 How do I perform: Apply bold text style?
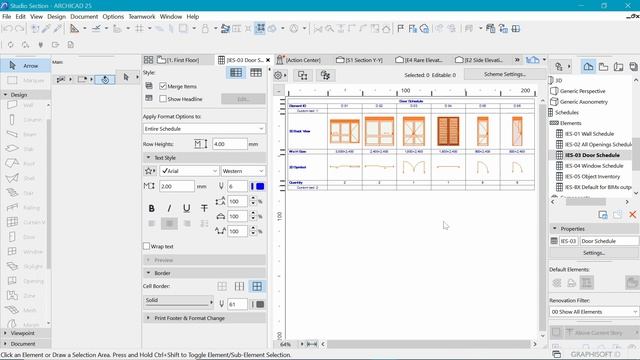click(x=151, y=209)
